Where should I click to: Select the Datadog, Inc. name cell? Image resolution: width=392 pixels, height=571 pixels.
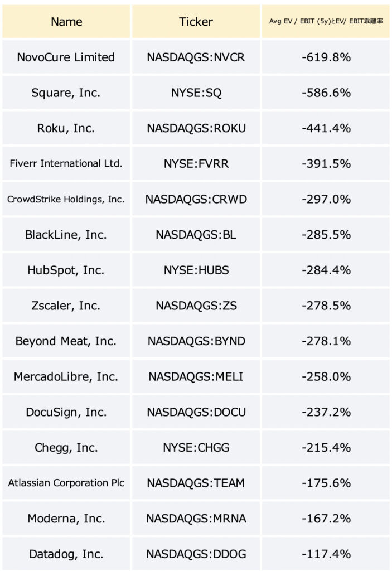66,554
